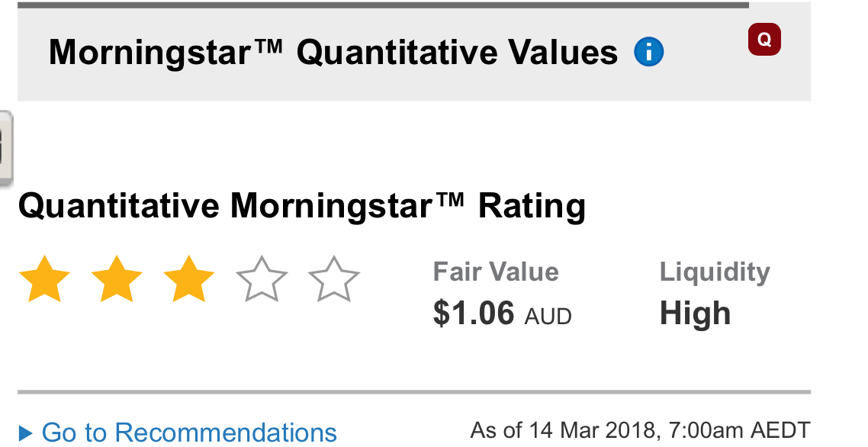This screenshot has height=447, width=868.
Task: Open the Go to Recommendations link
Action: click(189, 432)
